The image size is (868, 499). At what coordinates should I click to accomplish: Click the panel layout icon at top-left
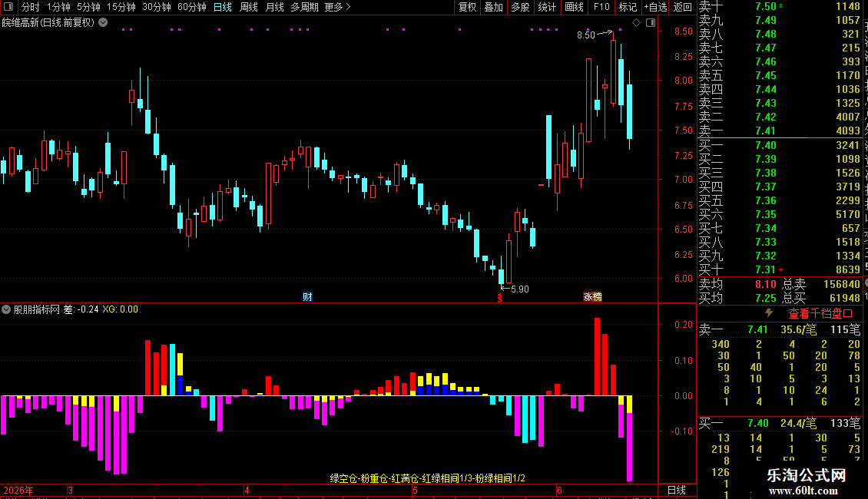pyautogui.click(x=8, y=7)
